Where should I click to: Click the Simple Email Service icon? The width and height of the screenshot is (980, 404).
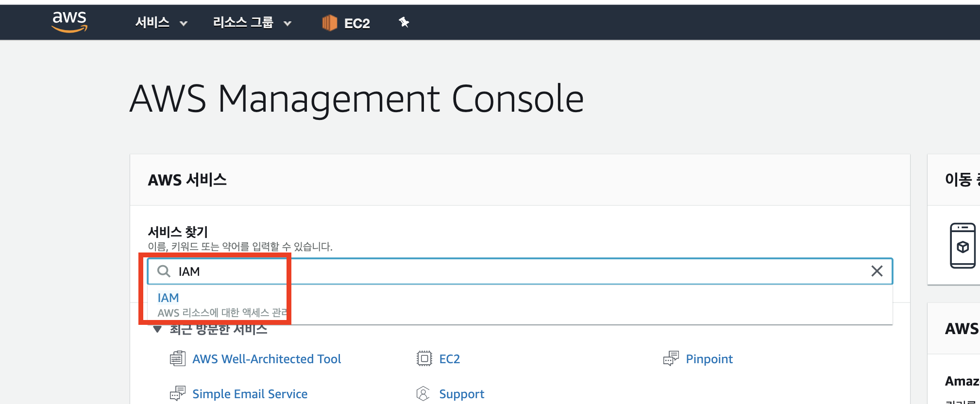click(177, 393)
